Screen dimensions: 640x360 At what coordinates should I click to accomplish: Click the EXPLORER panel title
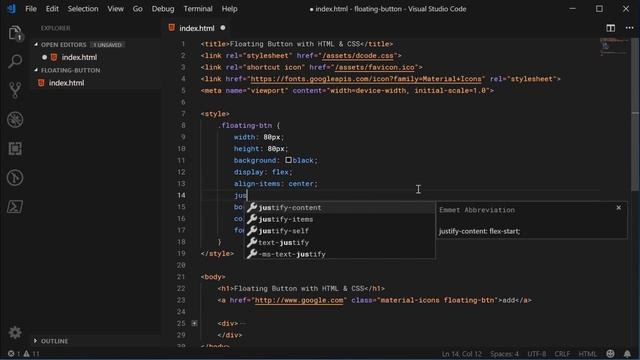pyautogui.click(x=56, y=28)
